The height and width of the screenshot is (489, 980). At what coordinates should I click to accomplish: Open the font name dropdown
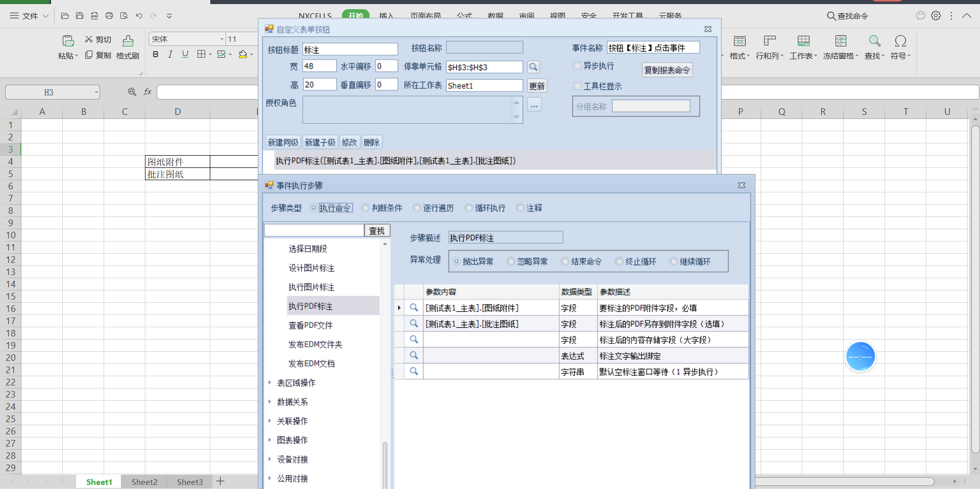point(222,39)
